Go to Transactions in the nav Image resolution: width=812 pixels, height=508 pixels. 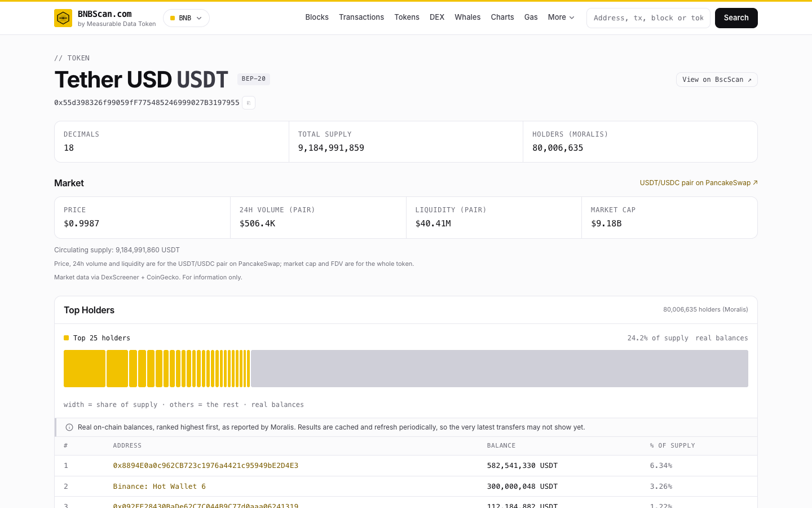click(361, 17)
